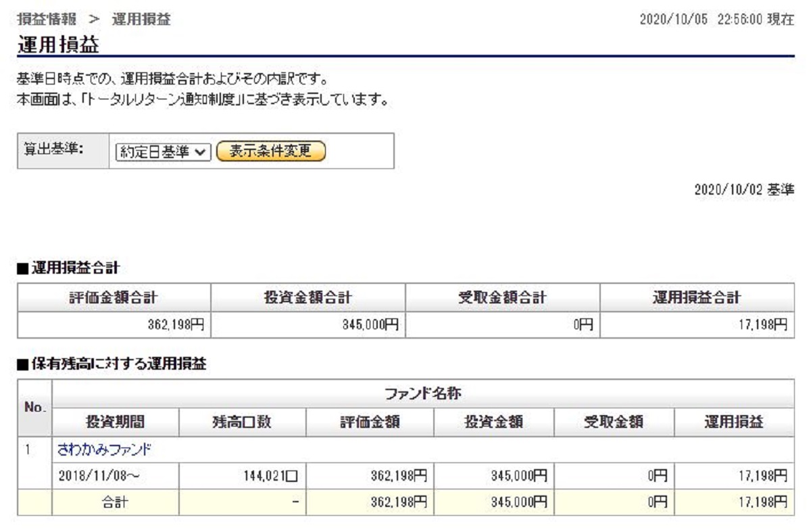The width and height of the screenshot is (811, 532).
Task: Select the 345,000円 value under 投資金額合計
Action: pyautogui.click(x=370, y=325)
